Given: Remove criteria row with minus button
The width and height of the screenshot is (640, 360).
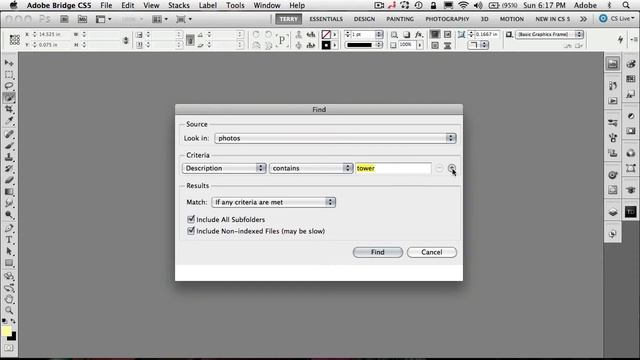Looking at the screenshot, I should point(439,168).
